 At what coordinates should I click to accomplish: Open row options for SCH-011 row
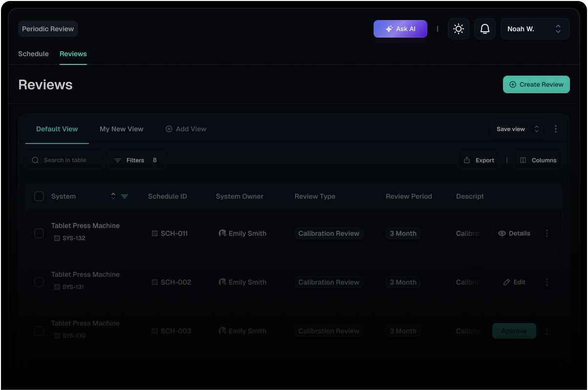[x=547, y=233]
